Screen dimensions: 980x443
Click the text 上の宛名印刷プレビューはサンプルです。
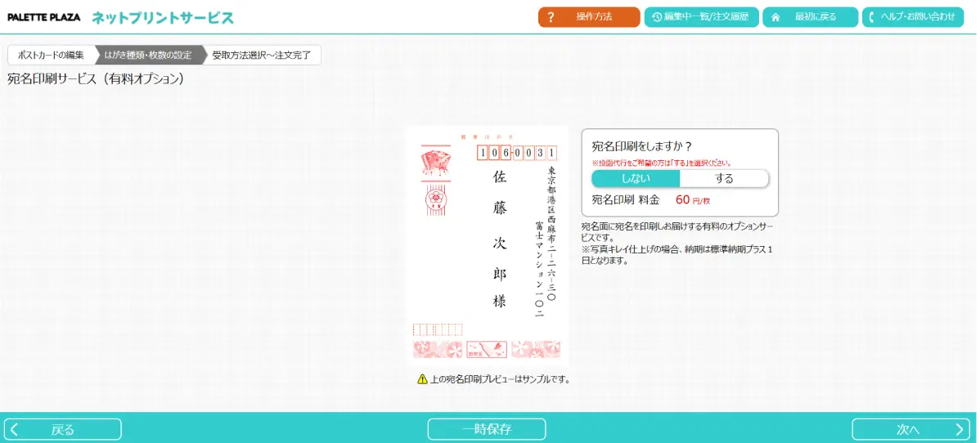pyautogui.click(x=501, y=379)
